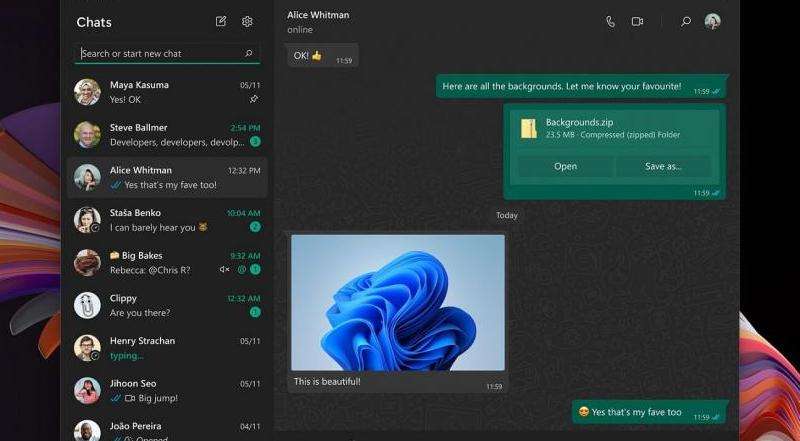Open the Clippy chat
This screenshot has width=800, height=441.
(x=166, y=305)
